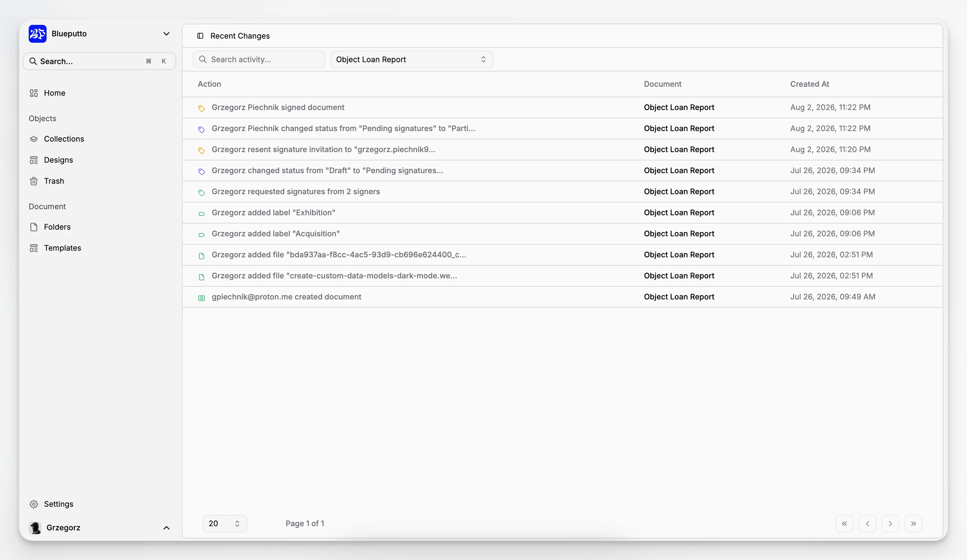Viewport: 967px width, 560px height.
Task: Focus the Search activity field
Action: point(259,60)
